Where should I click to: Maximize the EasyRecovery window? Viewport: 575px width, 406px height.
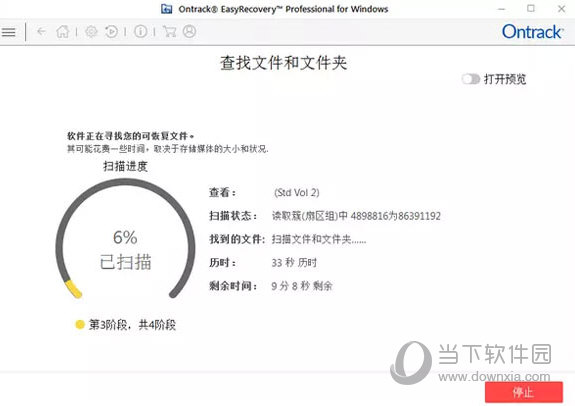click(x=531, y=8)
